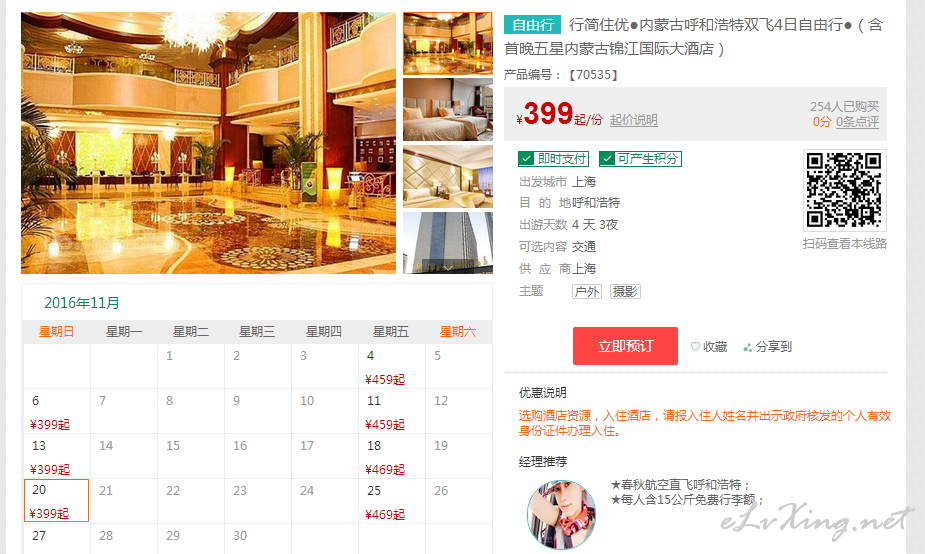The width and height of the screenshot is (925, 554).
Task: Click the large hotel lobby main photo
Action: tap(208, 143)
